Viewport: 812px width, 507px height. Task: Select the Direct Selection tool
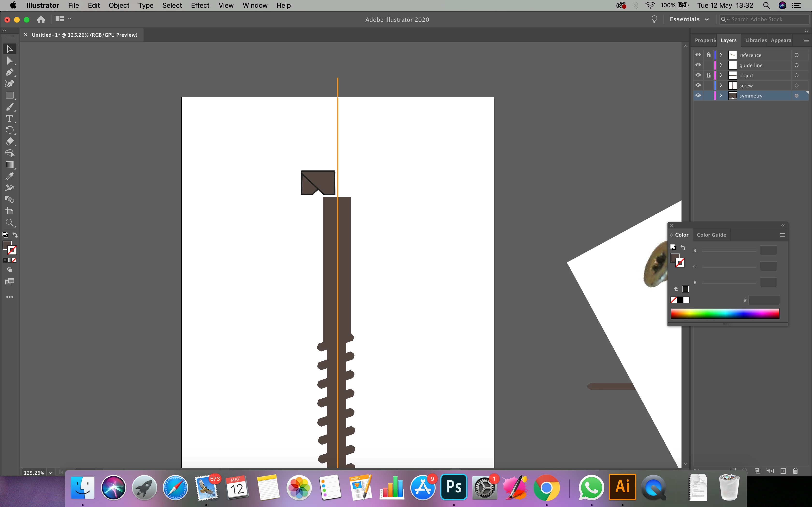[x=9, y=61]
